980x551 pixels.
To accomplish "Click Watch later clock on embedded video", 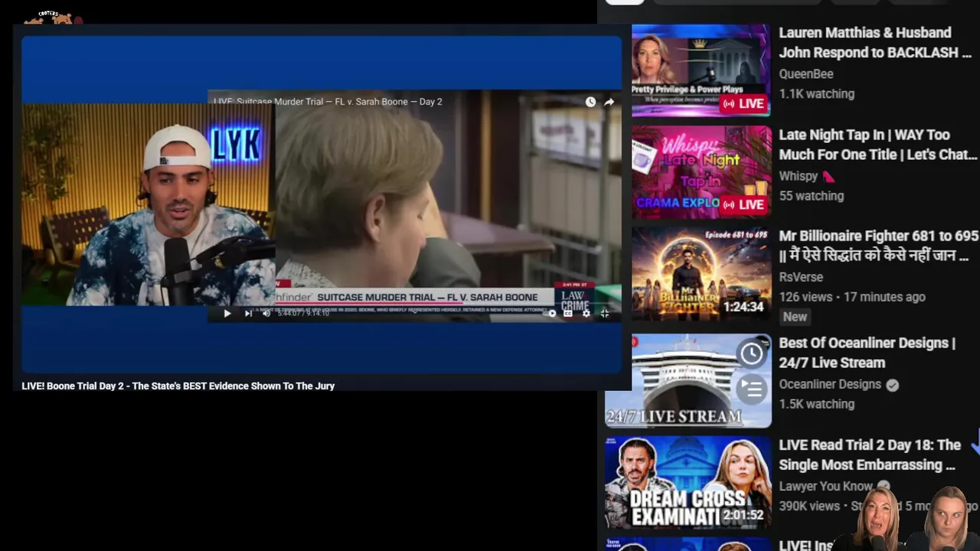I will [x=590, y=102].
